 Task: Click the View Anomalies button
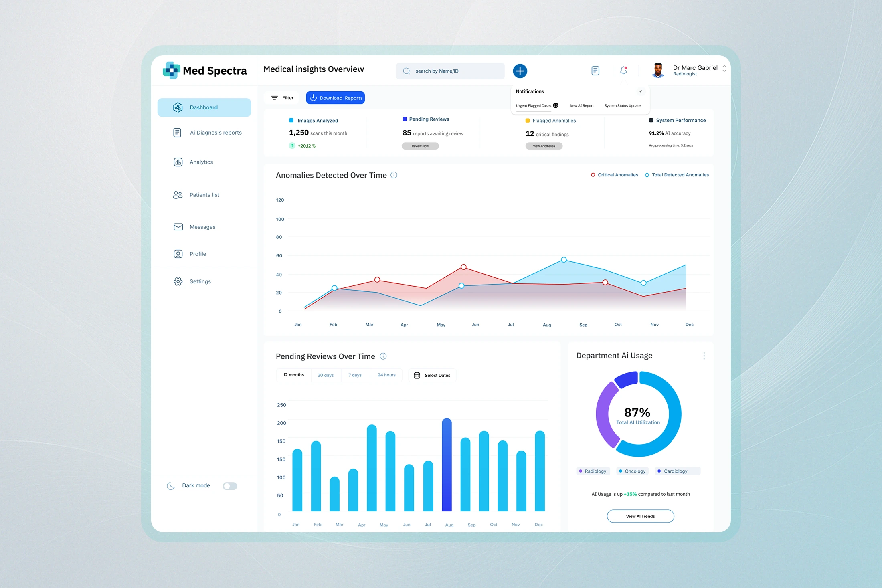coord(544,146)
